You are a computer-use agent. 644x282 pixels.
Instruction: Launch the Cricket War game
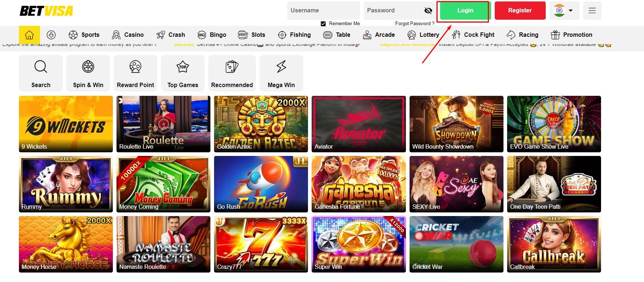pyautogui.click(x=457, y=244)
